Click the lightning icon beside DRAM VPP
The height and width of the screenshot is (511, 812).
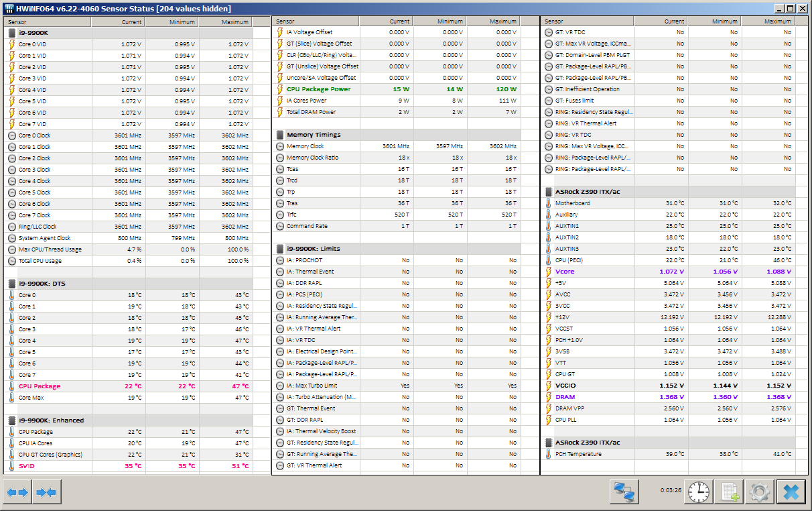coord(548,408)
